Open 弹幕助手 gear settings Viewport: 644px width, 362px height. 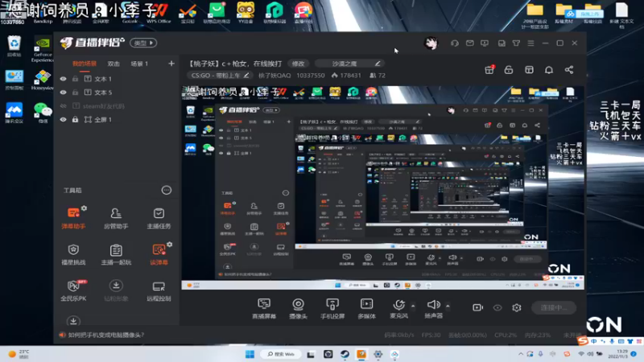pyautogui.click(x=85, y=208)
